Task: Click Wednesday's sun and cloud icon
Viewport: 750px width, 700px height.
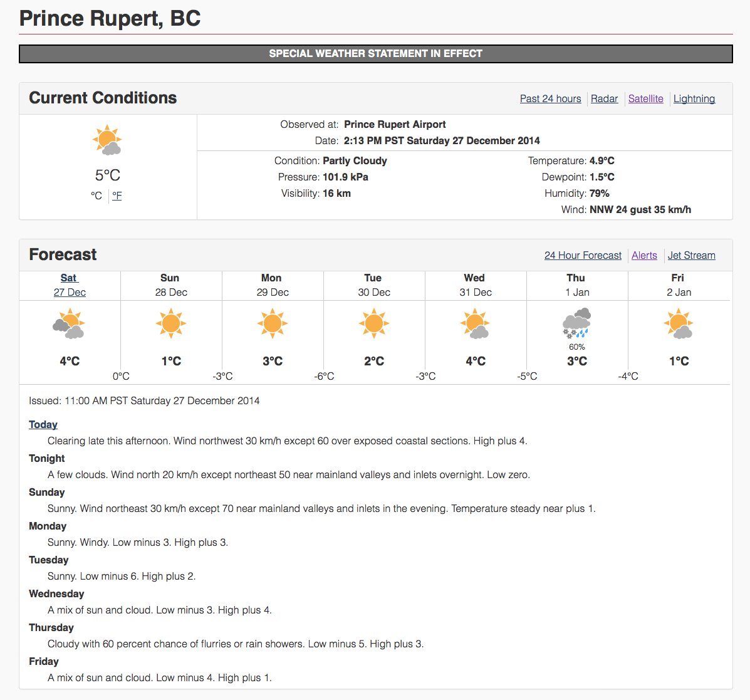Action: click(476, 324)
